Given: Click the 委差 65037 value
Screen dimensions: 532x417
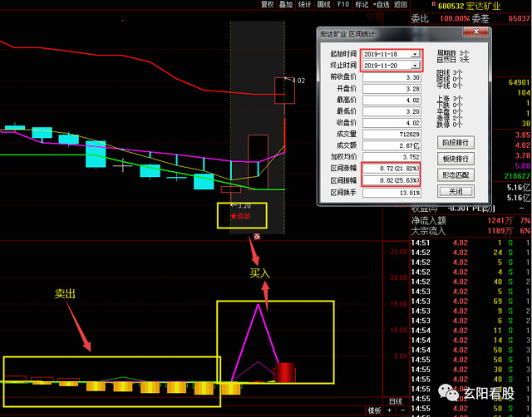Looking at the screenshot, I should [519, 18].
